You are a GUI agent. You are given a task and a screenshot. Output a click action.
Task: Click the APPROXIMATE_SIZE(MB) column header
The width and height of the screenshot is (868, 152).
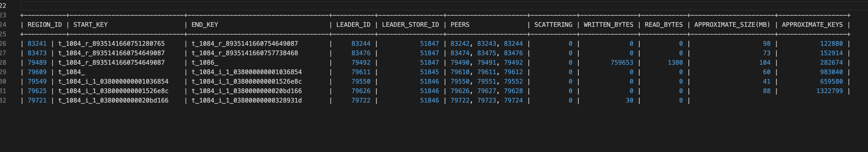pos(732,24)
